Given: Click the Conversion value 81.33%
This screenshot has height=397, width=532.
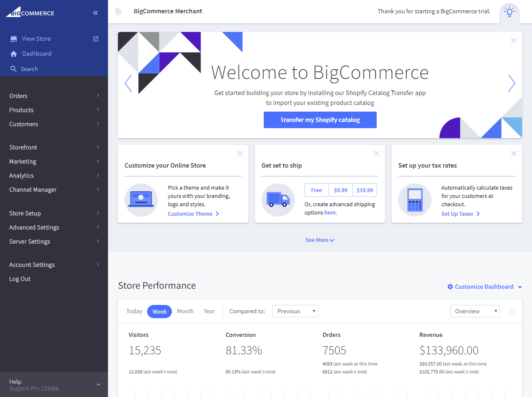Looking at the screenshot, I should tap(244, 351).
